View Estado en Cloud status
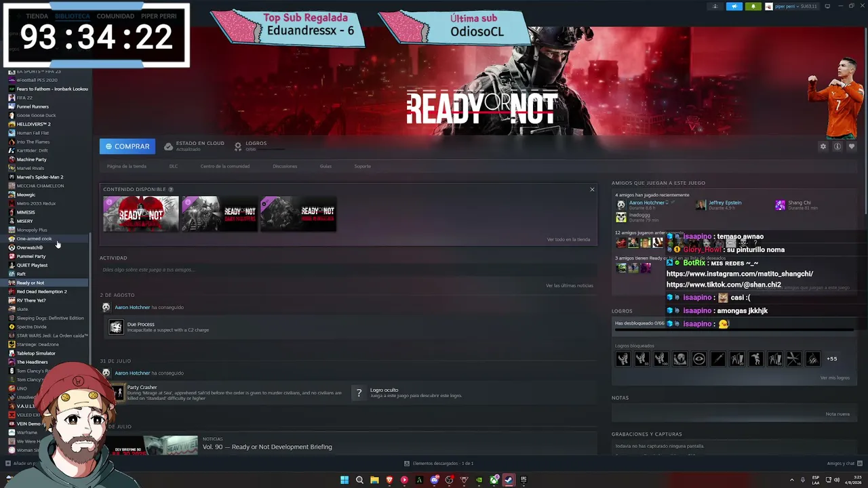Viewport: 868px width, 488px height. click(x=195, y=146)
